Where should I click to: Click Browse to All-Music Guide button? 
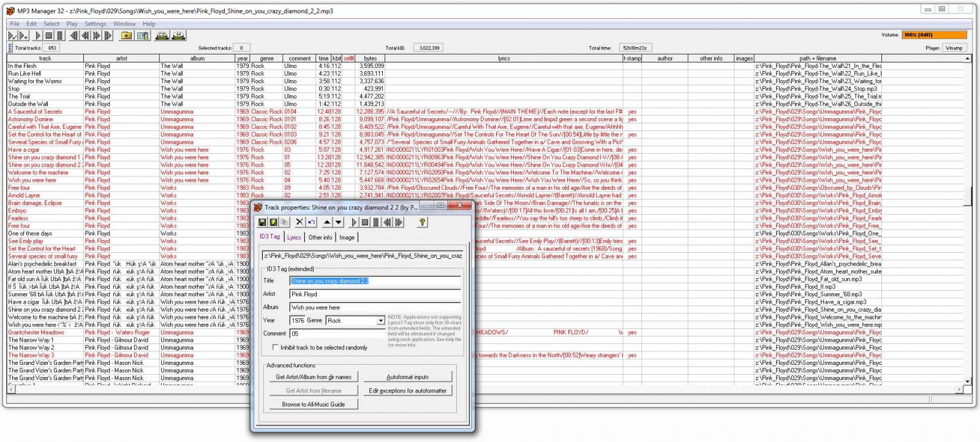click(x=314, y=404)
